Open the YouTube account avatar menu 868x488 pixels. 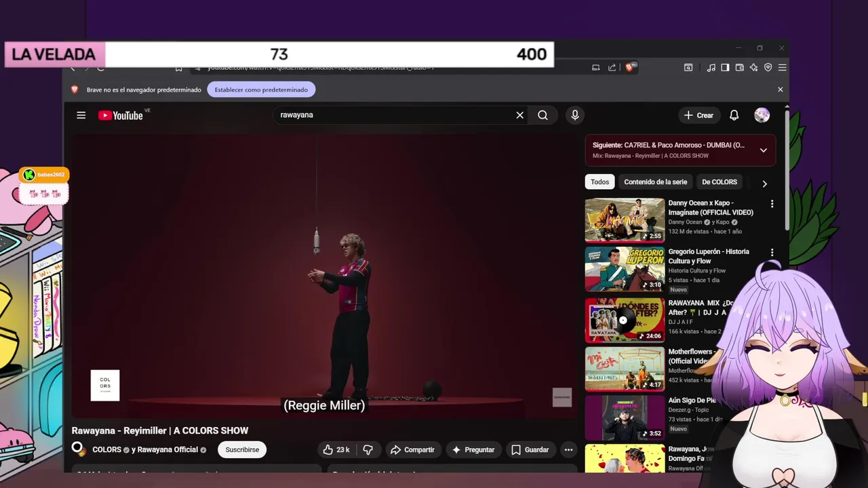[762, 115]
